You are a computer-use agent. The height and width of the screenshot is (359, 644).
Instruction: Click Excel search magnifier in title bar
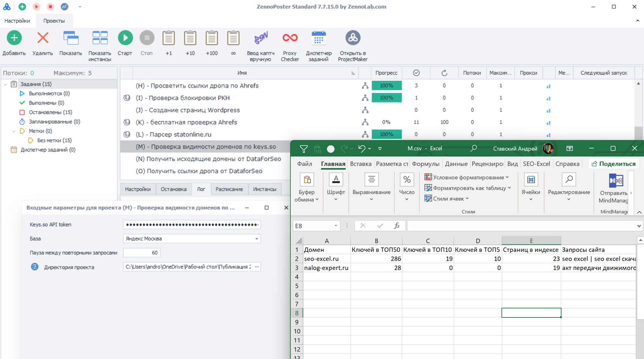pos(474,149)
